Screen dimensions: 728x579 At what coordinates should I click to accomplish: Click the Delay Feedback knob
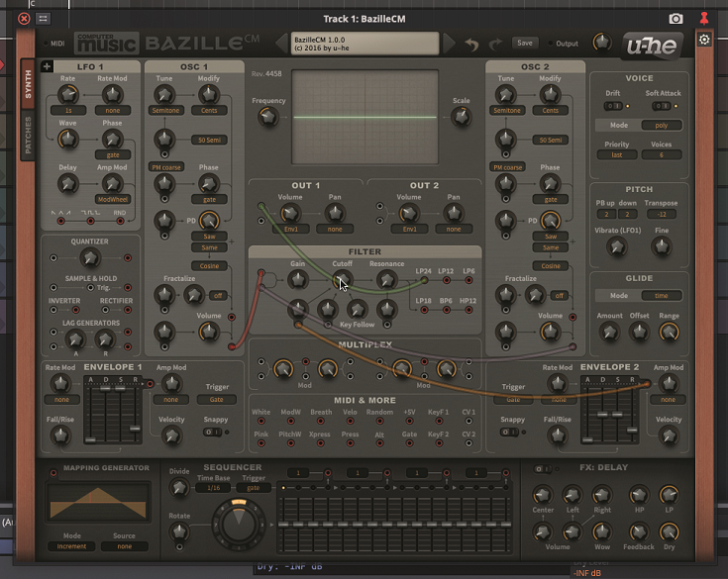(x=639, y=531)
